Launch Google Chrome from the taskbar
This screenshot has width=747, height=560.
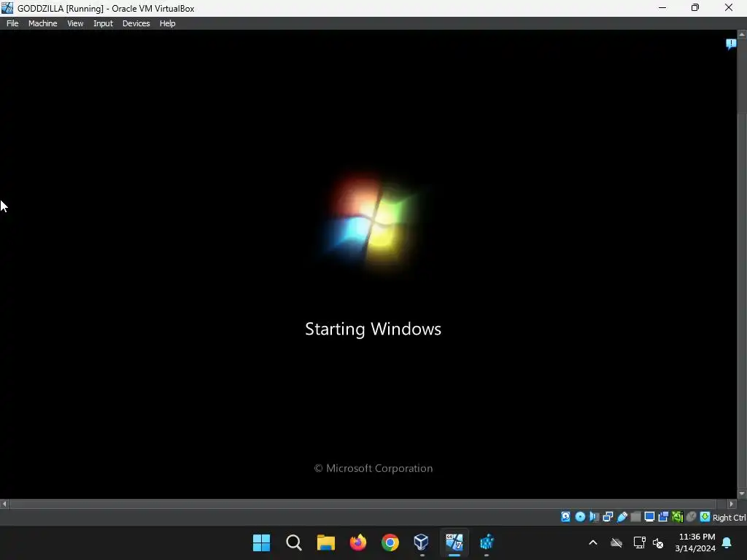point(390,542)
